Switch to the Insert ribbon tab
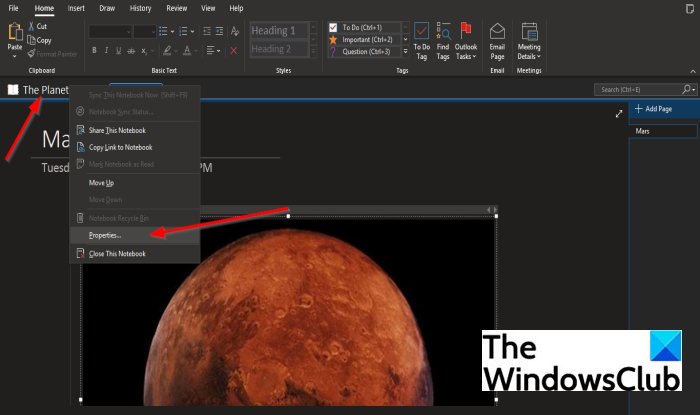The height and width of the screenshot is (415, 700). click(x=76, y=8)
